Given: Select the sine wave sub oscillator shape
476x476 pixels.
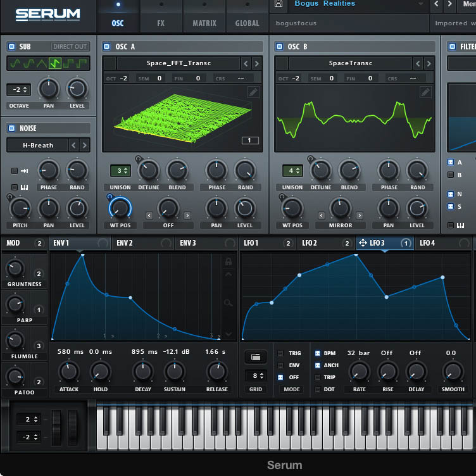Looking at the screenshot, I should pos(15,63).
